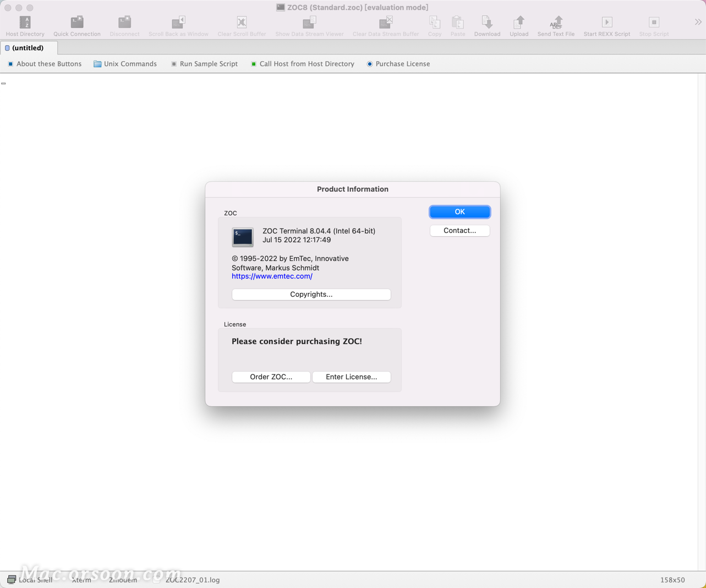Image resolution: width=706 pixels, height=588 pixels.
Task: Click the ZOC Terminal 8.04.4 version text
Action: 319,231
